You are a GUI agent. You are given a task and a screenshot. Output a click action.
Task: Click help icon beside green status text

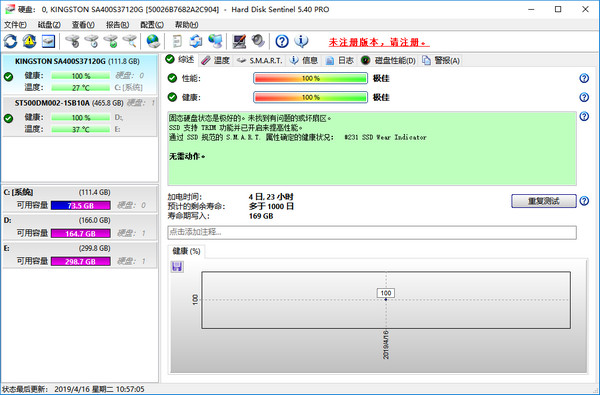584,116
